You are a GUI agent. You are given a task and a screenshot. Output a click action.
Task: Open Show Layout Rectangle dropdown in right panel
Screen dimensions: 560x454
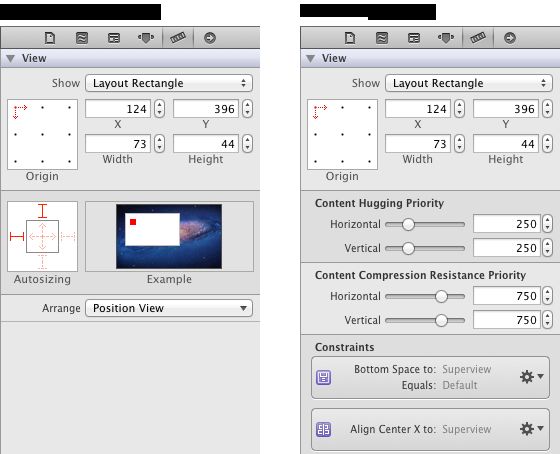pos(469,83)
